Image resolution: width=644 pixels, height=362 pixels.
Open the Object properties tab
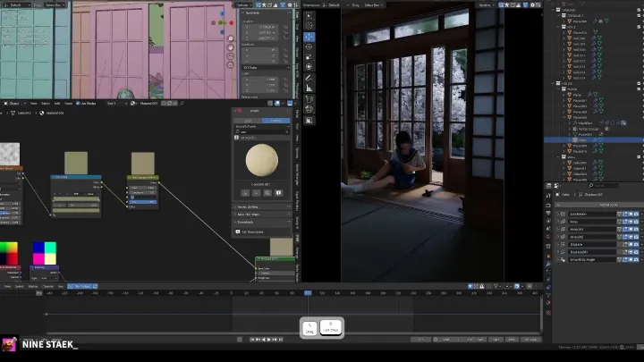548,257
